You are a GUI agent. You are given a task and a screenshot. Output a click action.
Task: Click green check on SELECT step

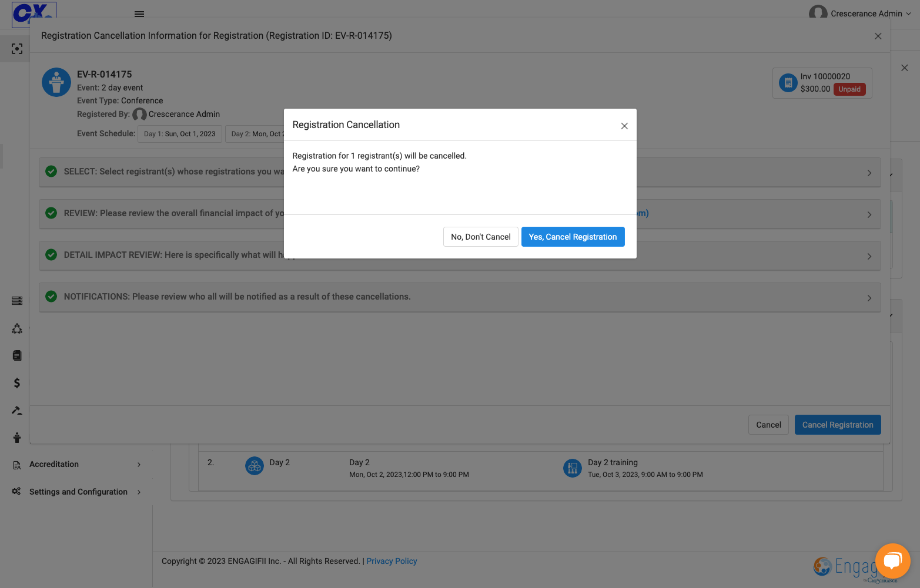pos(51,172)
